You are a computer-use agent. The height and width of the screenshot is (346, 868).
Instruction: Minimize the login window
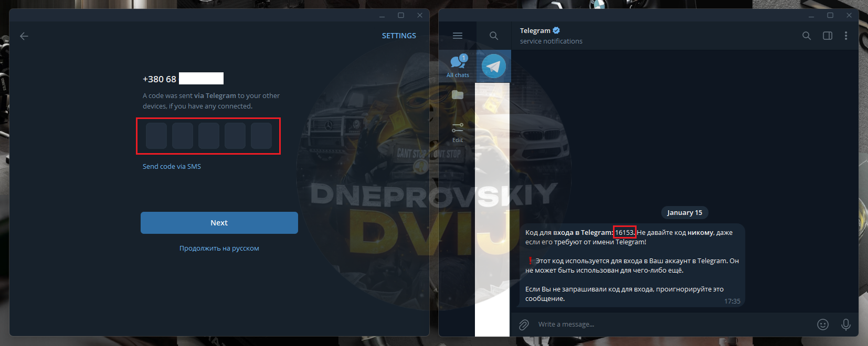point(382,16)
